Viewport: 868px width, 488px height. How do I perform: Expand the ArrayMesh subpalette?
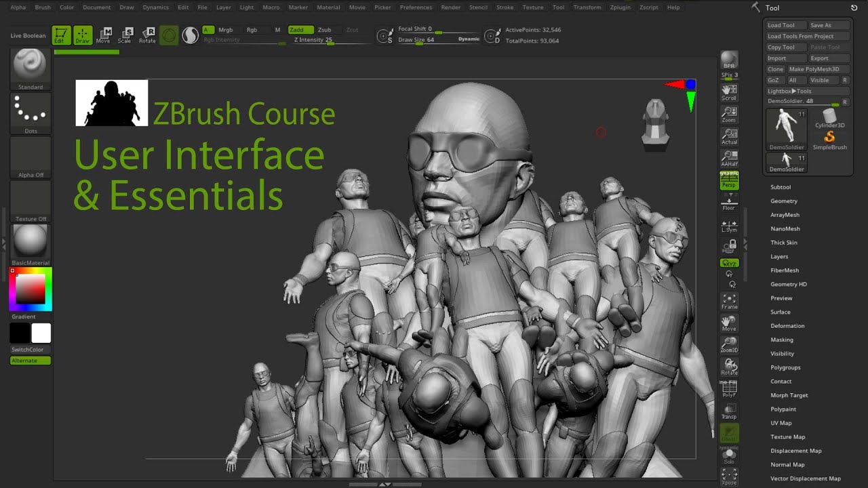(x=785, y=215)
